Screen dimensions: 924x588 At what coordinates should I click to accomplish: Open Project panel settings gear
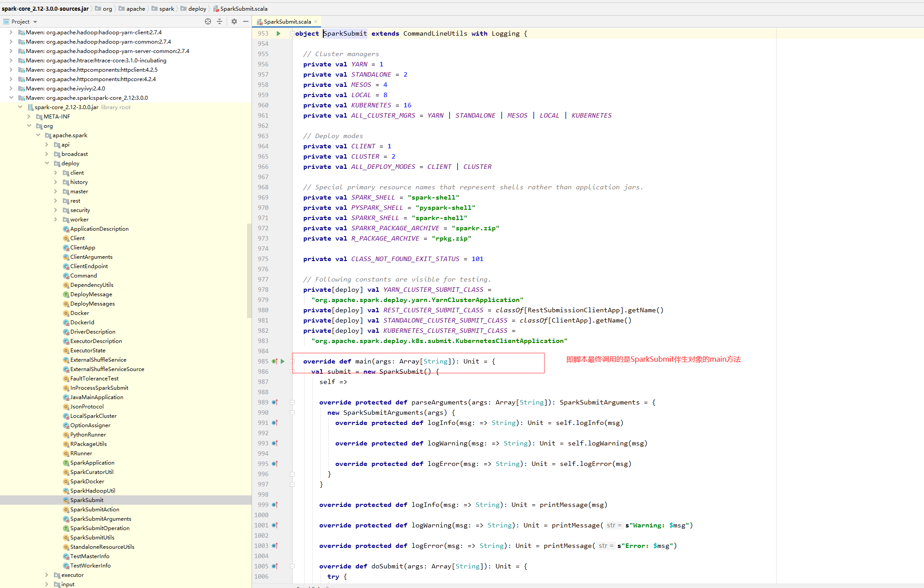click(234, 21)
